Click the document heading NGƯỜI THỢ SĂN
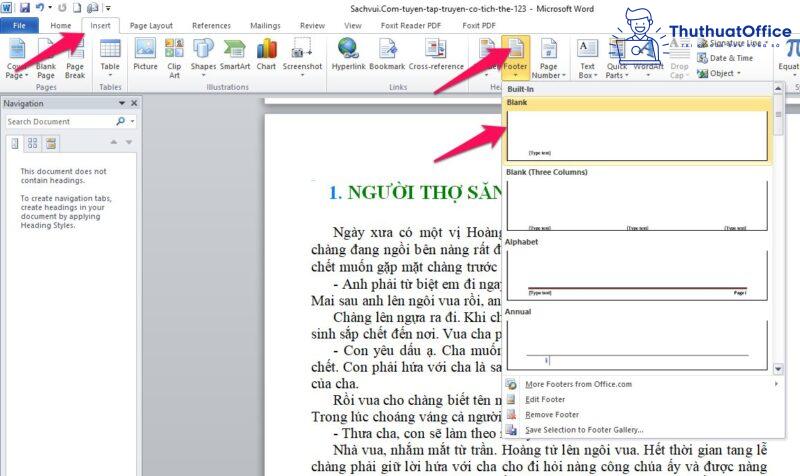 click(424, 192)
